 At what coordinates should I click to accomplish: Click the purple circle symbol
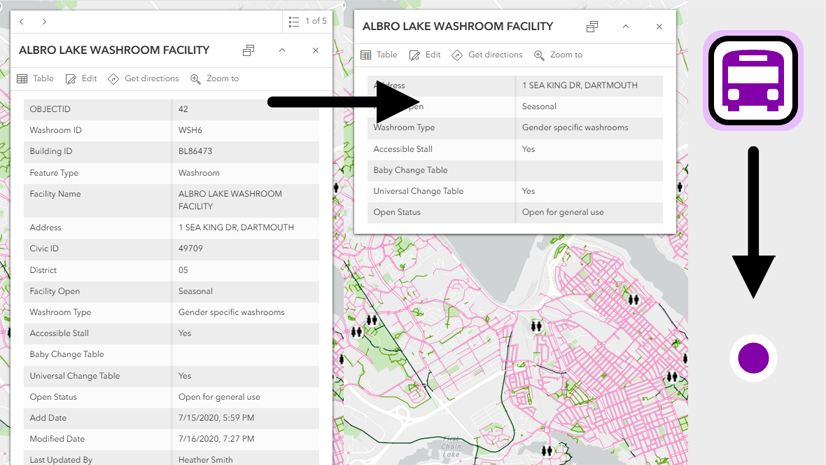pos(753,358)
